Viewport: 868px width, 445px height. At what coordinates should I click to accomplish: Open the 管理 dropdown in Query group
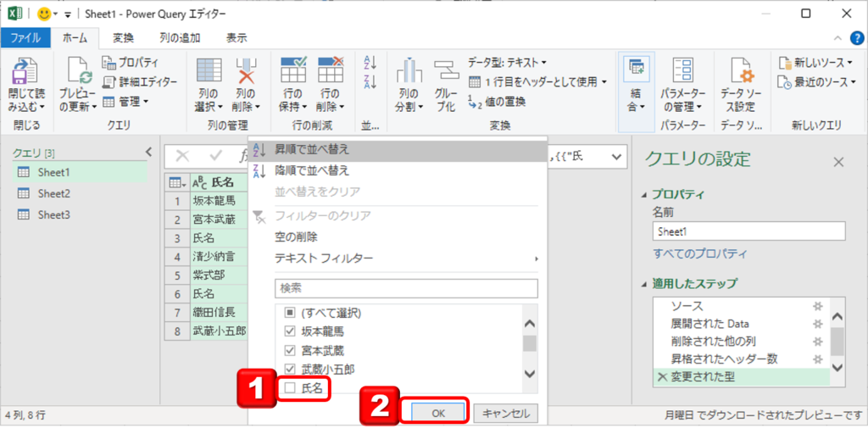(x=125, y=101)
